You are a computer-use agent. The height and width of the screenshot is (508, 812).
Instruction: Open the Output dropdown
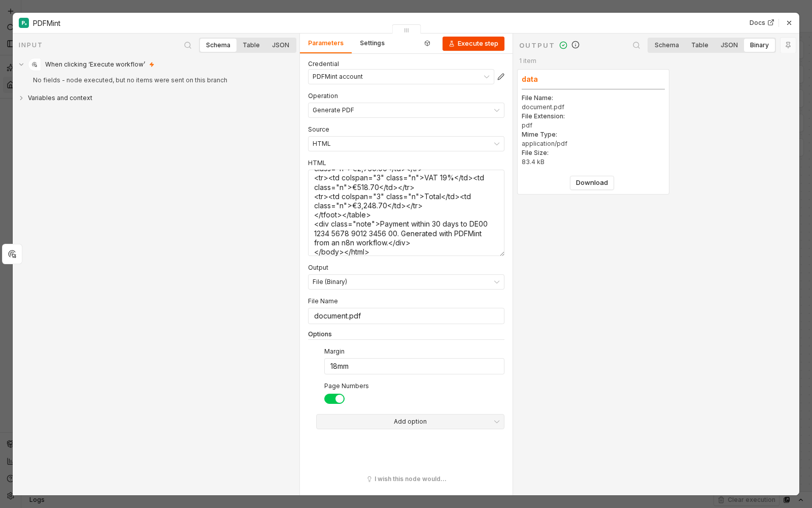(406, 282)
